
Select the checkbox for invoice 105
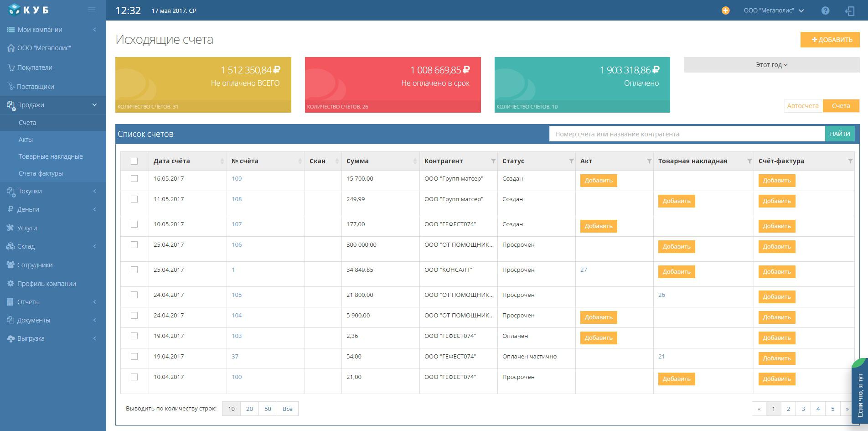134,295
